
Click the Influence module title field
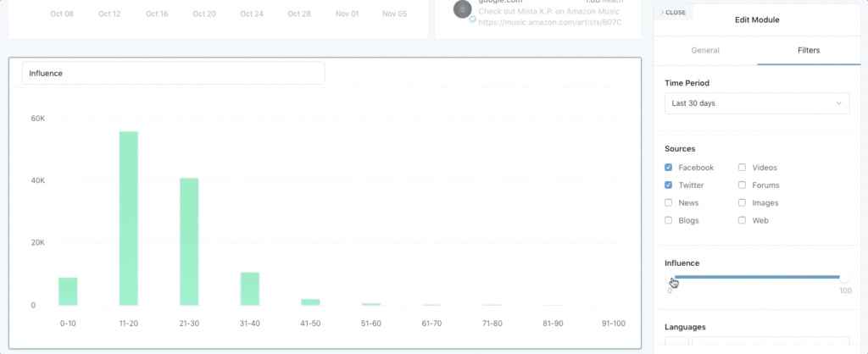coord(173,73)
